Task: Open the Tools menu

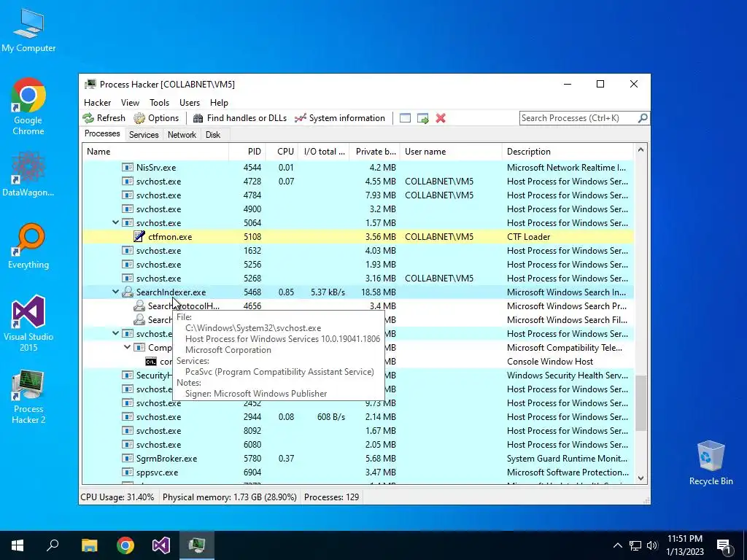Action: [159, 103]
